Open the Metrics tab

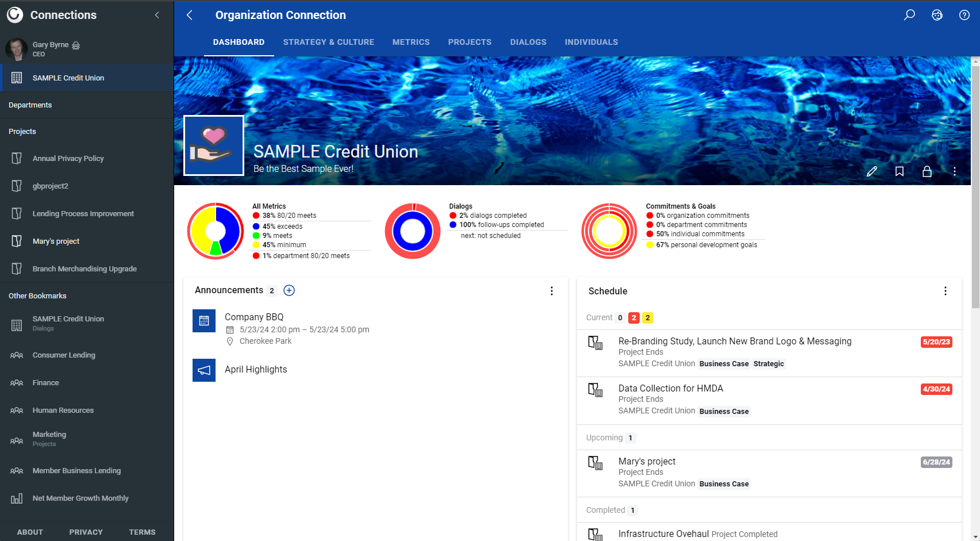411,42
